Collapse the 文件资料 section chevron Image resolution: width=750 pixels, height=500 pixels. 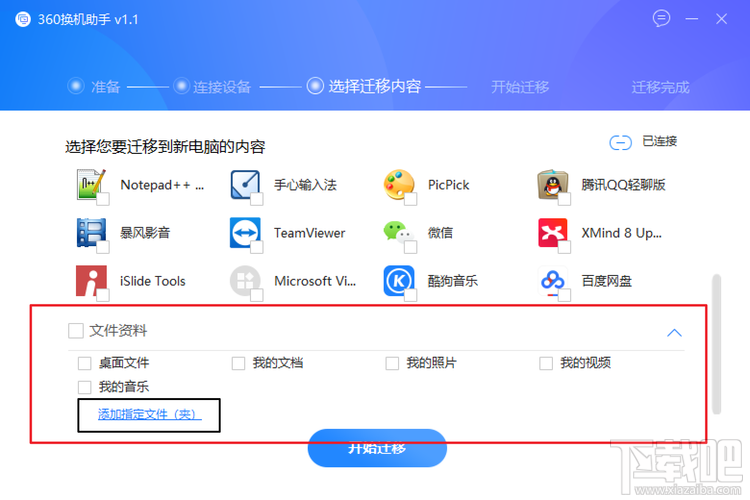tap(674, 333)
